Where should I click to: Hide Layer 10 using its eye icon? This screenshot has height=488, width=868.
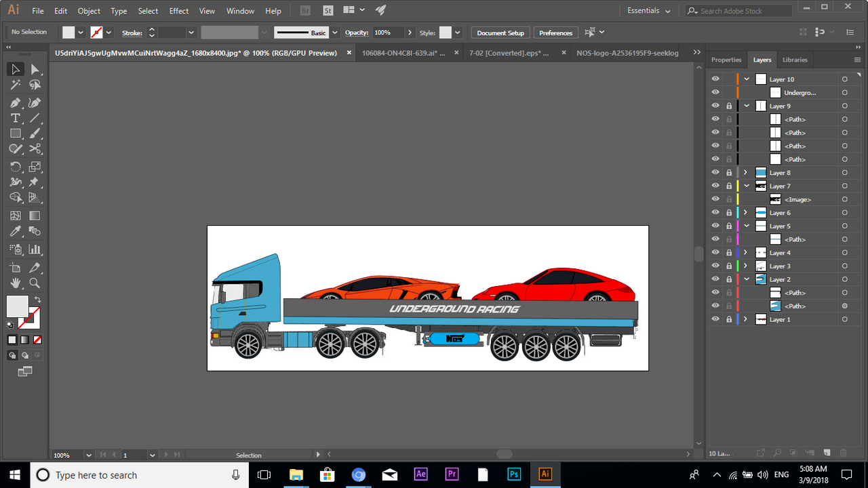pos(715,79)
